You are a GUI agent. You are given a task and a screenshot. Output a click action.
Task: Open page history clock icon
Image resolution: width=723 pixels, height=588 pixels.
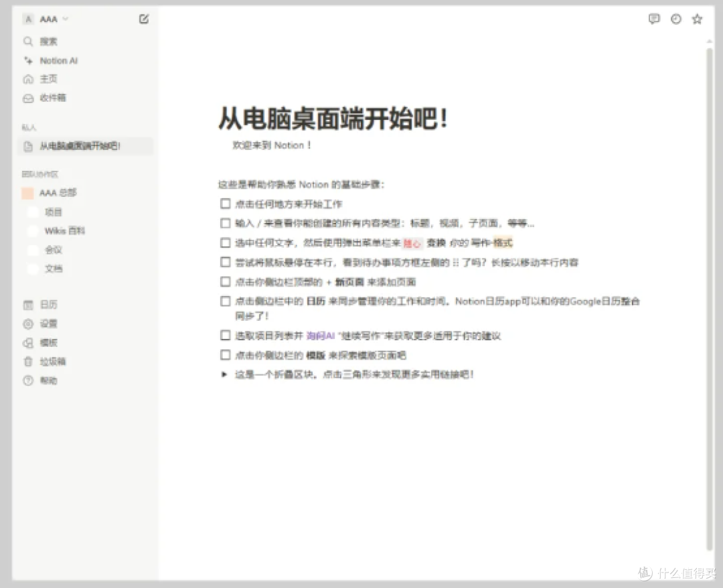point(676,19)
